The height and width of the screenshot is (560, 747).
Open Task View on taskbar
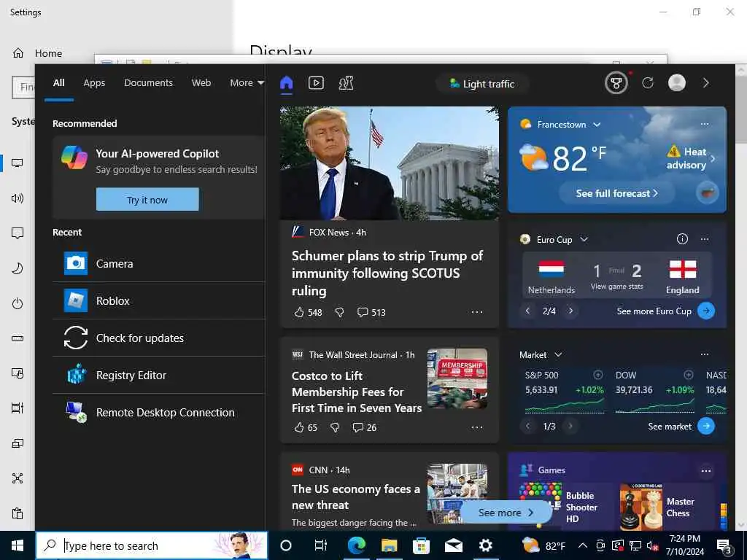coord(321,545)
